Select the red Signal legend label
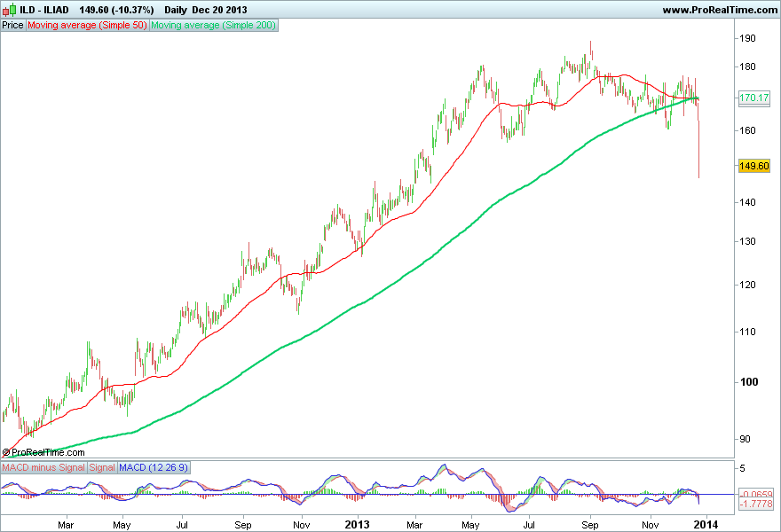Viewport: 781px width, 532px height. pos(102,467)
